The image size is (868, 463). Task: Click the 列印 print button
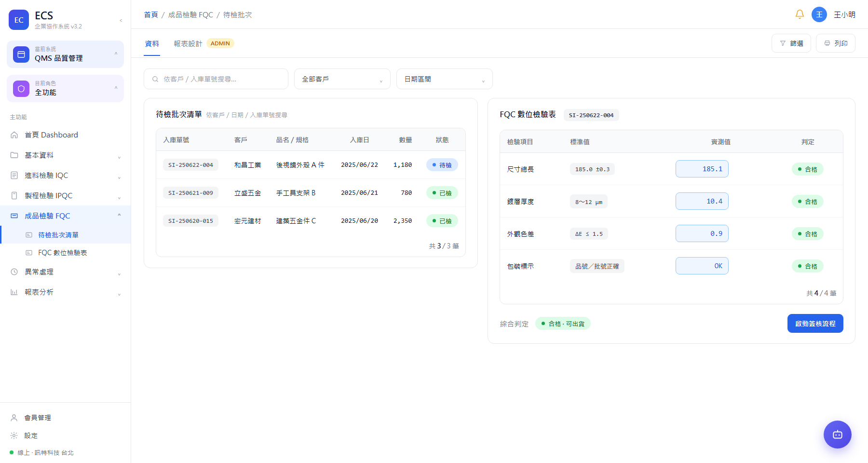tap(836, 43)
